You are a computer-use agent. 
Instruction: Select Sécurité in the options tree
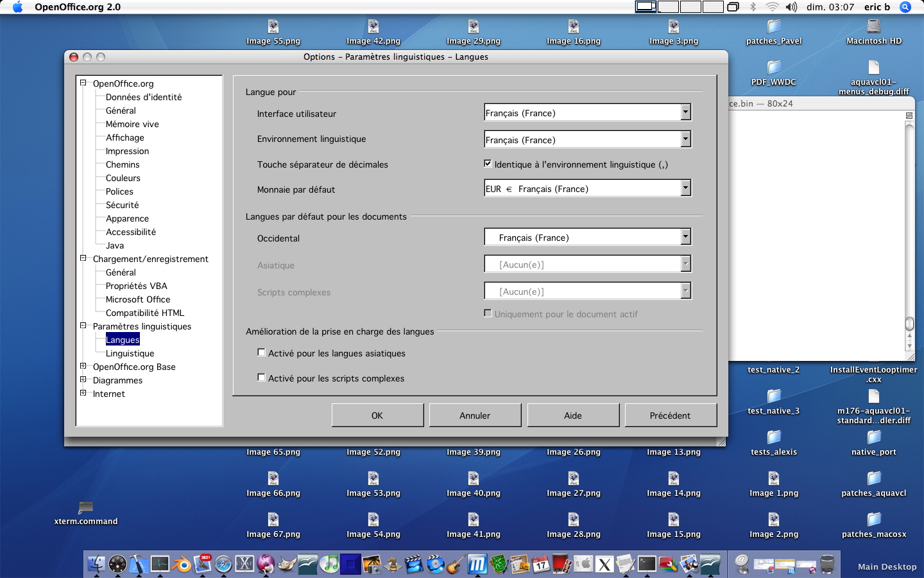123,205
